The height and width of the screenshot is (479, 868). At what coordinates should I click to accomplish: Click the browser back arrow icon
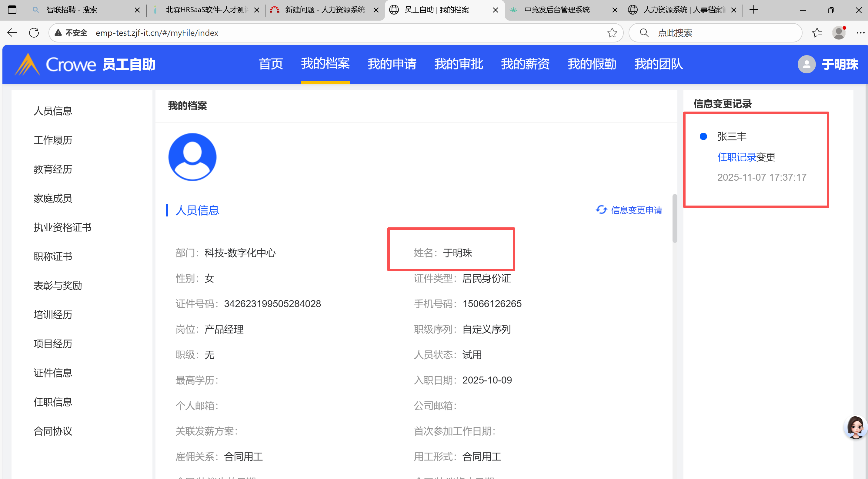pyautogui.click(x=12, y=33)
